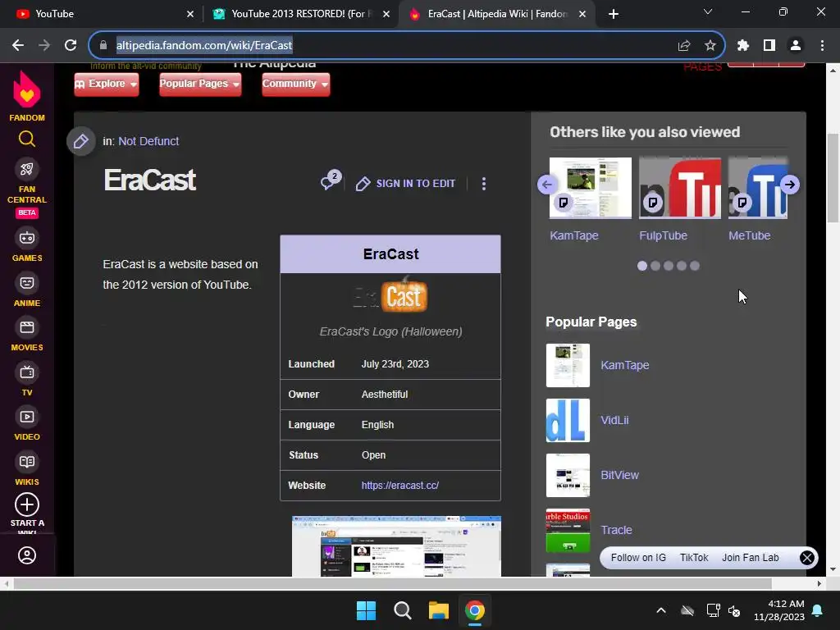Open the taskbar clock and date
Screen dimensions: 840x630
coord(779,610)
